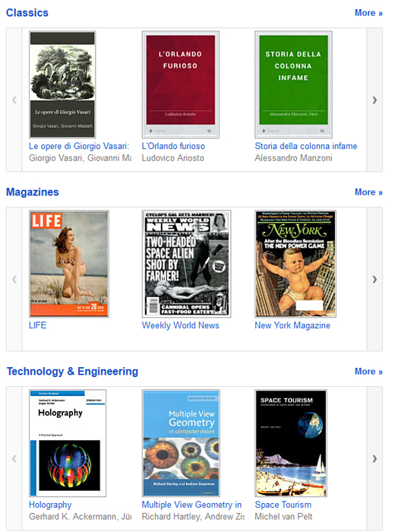
Task: Open the Magazines section heading
Action: coord(33,192)
